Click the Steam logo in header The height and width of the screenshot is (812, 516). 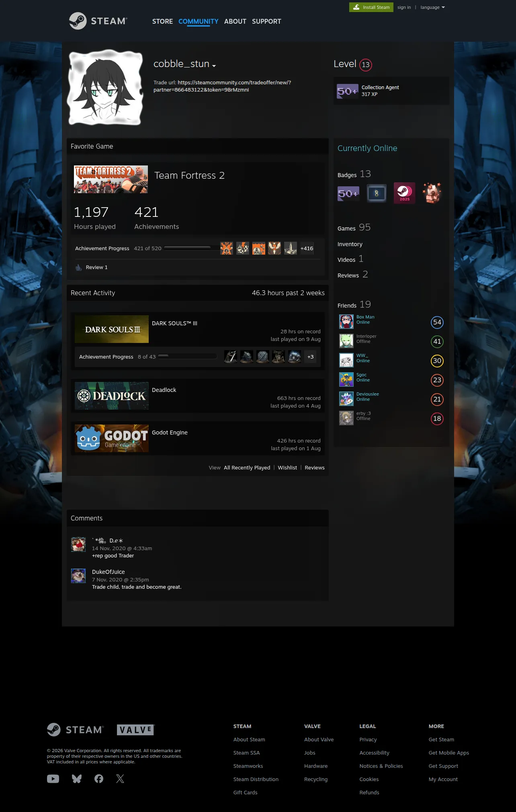[x=98, y=21]
